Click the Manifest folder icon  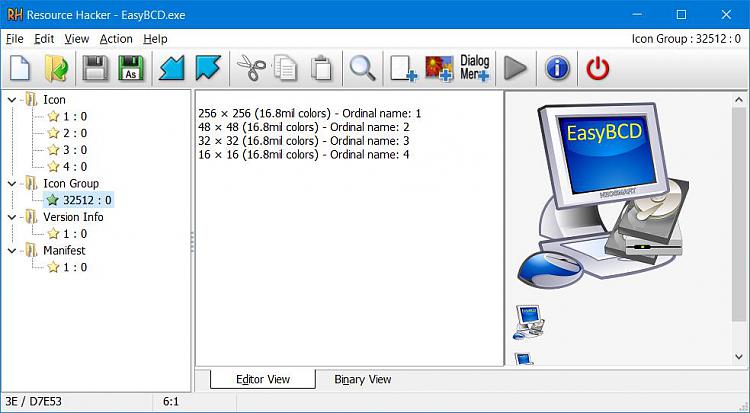point(32,250)
